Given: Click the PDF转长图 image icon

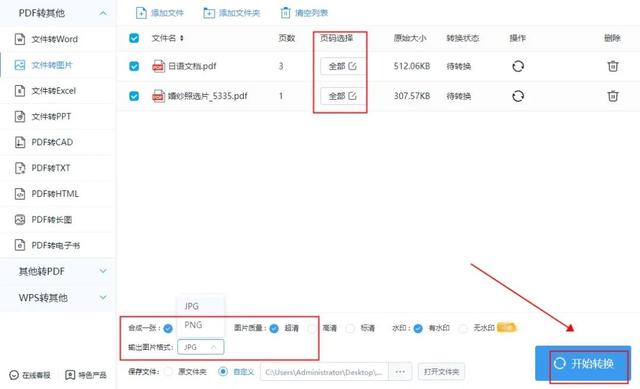Looking at the screenshot, I should coord(20,220).
